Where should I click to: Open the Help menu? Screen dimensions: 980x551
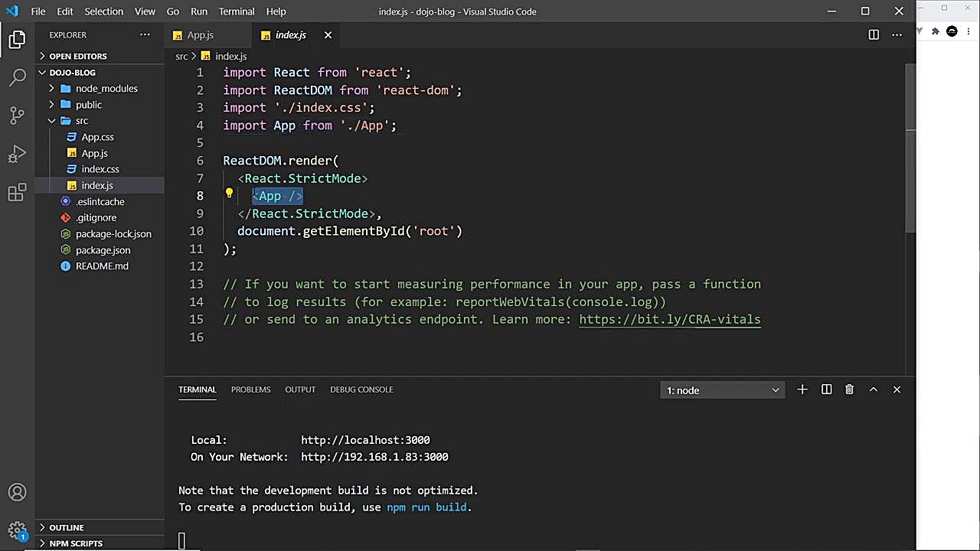tap(276, 11)
